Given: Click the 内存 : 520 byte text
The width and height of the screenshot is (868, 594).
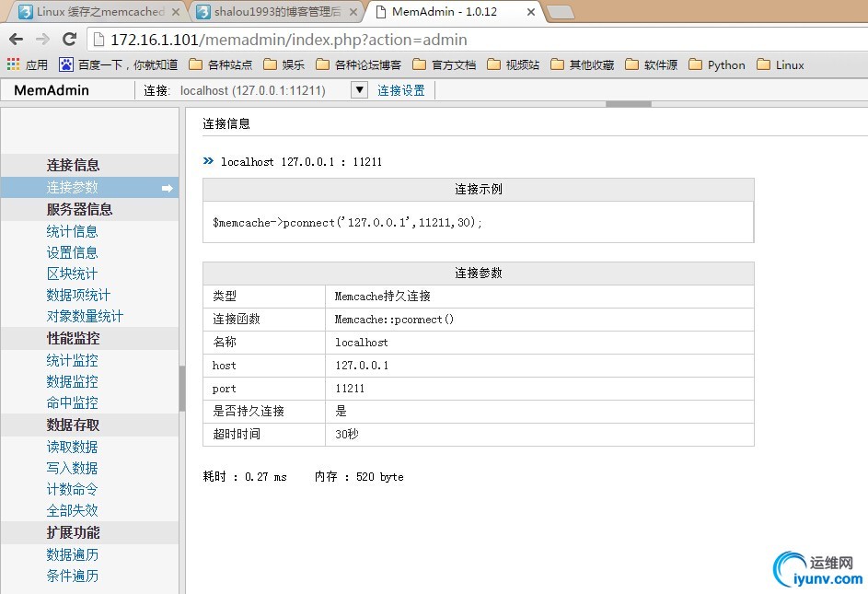Looking at the screenshot, I should click(x=359, y=476).
